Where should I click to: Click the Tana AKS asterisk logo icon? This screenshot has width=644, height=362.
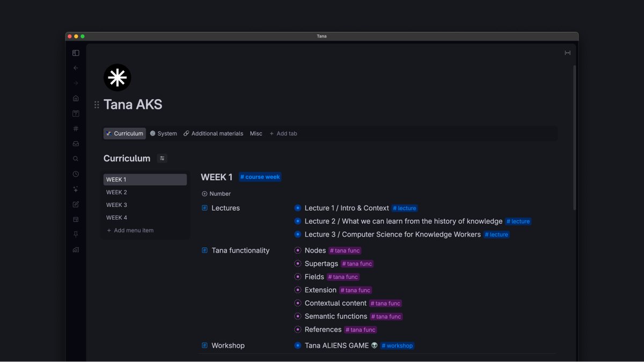[117, 78]
